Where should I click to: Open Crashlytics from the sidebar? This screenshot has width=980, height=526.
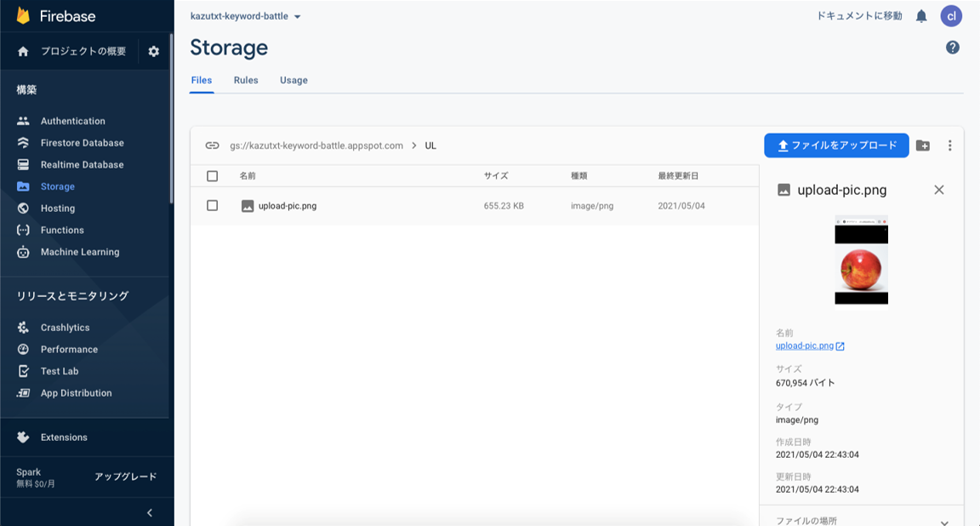coord(65,328)
